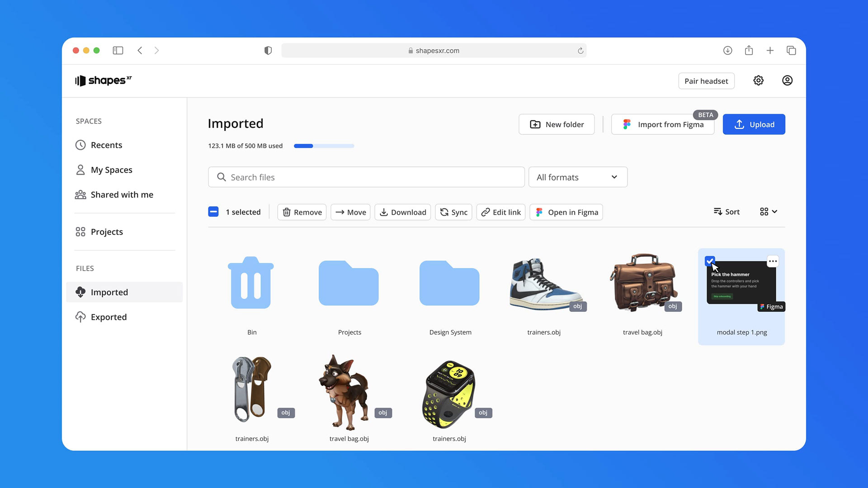Click into the Search files field

(366, 177)
